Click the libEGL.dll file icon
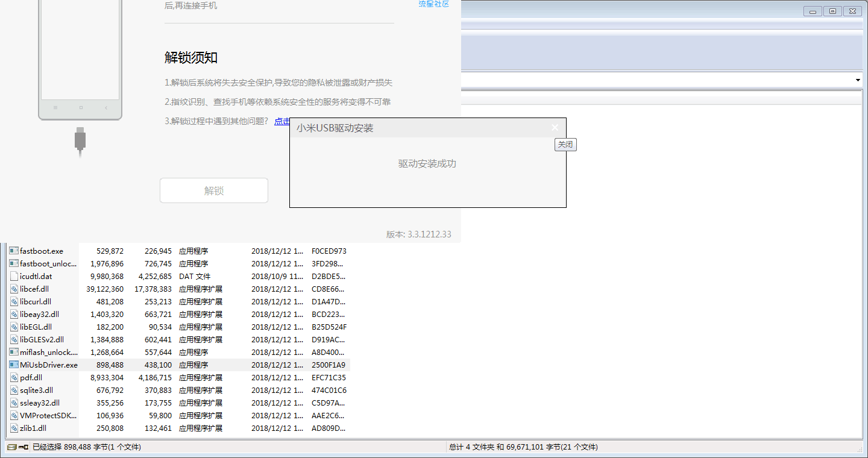Viewport: 868px width, 458px height. (x=14, y=327)
